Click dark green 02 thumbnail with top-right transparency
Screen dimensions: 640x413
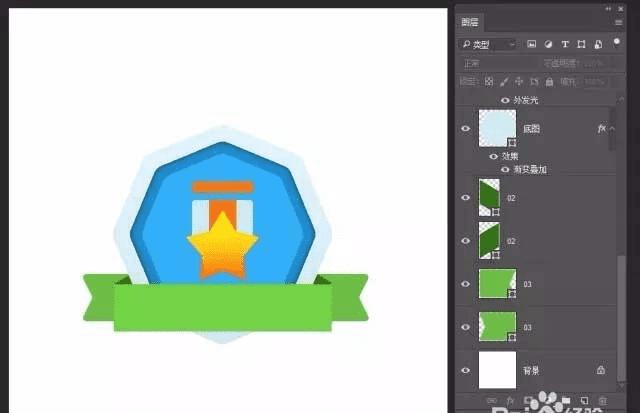coord(489,198)
